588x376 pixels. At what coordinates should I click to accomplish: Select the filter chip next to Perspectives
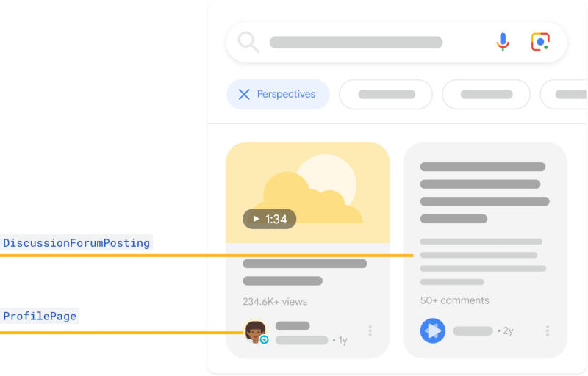pos(386,95)
